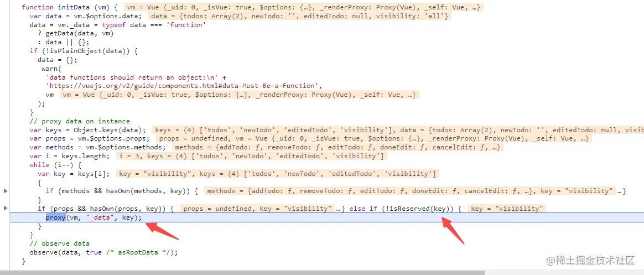
Task: Click the '// proxy data on instance' comment
Action: tap(80, 121)
